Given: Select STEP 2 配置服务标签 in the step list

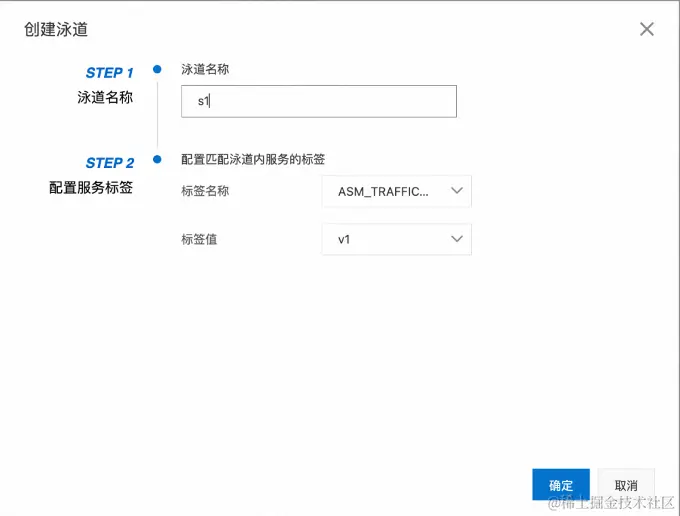Looking at the screenshot, I should pos(92,175).
